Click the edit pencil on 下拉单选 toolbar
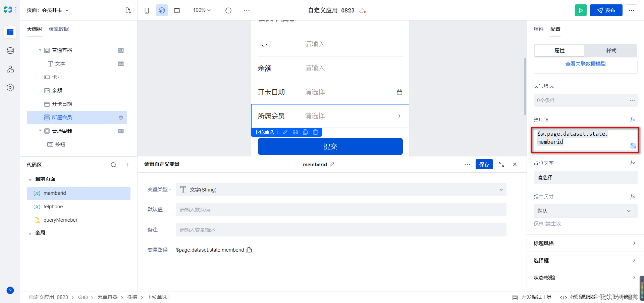Screen dimensions: 644x303 [285, 132]
